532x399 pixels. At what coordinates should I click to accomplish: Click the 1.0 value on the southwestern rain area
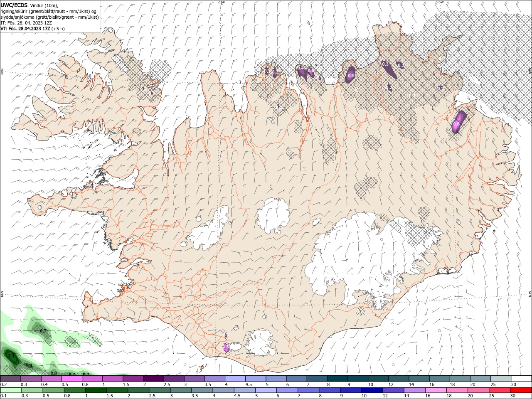tap(29, 365)
